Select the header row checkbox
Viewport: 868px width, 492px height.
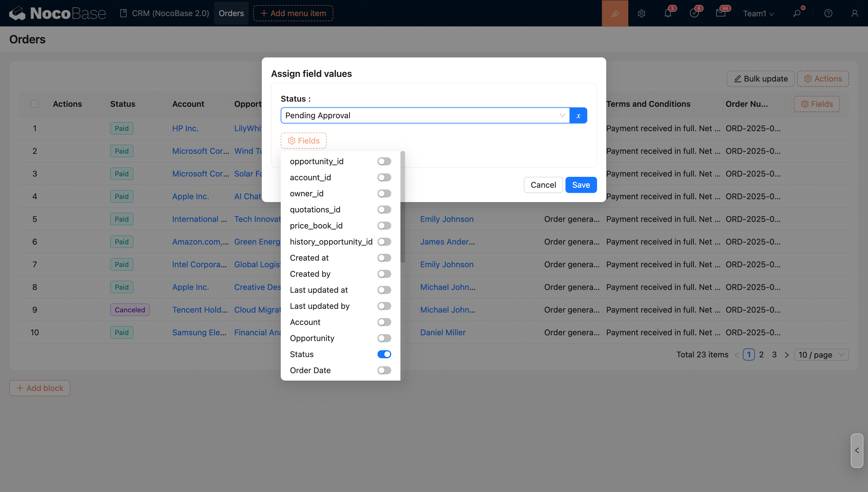(34, 104)
